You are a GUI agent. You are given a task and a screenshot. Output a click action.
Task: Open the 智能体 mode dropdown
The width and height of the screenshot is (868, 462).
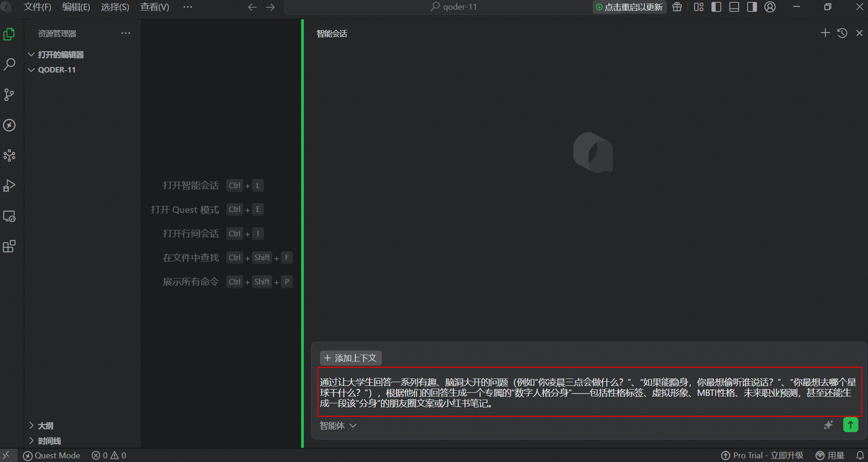[338, 426]
